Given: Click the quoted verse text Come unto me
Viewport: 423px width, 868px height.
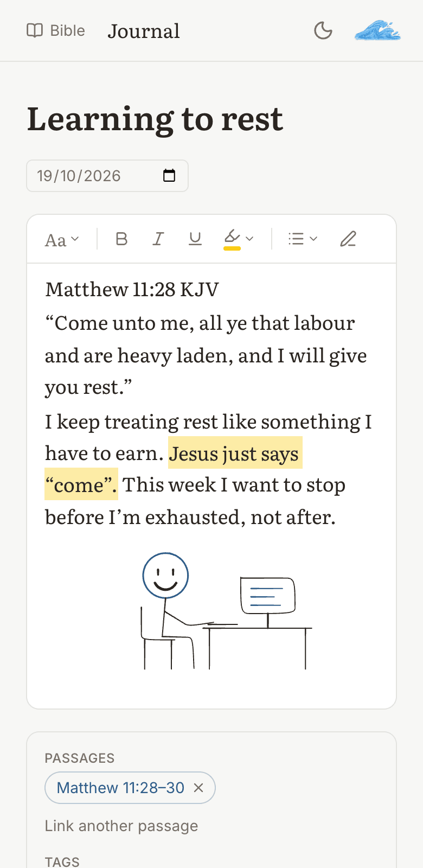Looking at the screenshot, I should [206, 355].
